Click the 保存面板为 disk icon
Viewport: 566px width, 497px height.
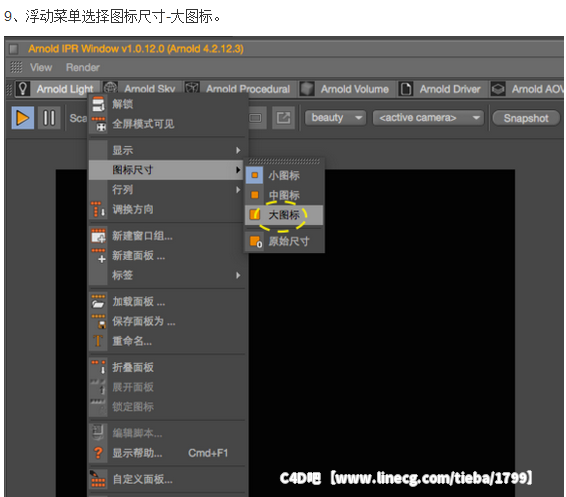pos(98,321)
